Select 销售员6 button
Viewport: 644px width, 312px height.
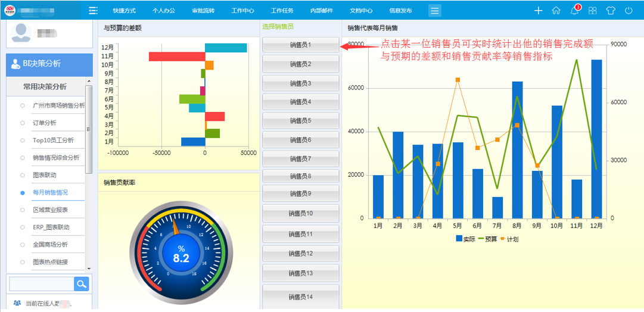click(301, 139)
